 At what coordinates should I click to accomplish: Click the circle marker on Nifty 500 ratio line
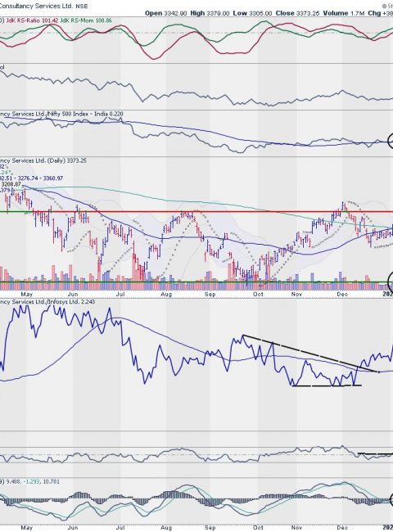[x=391, y=141]
